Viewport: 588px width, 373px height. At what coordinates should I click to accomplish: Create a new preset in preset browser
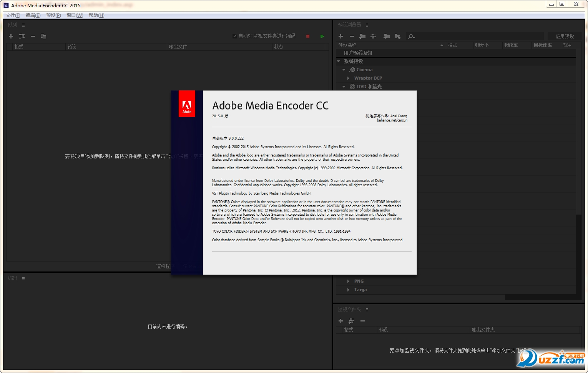tap(341, 37)
